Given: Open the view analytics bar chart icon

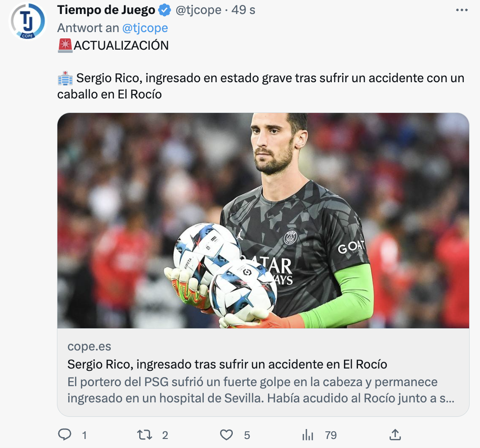Looking at the screenshot, I should coord(308,434).
